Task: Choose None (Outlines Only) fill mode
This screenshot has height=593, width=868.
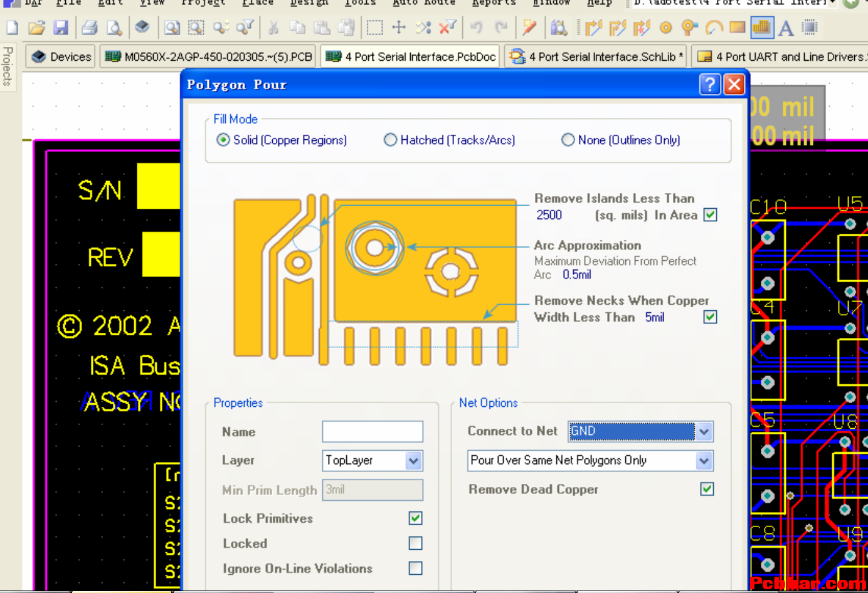Action: click(x=568, y=140)
